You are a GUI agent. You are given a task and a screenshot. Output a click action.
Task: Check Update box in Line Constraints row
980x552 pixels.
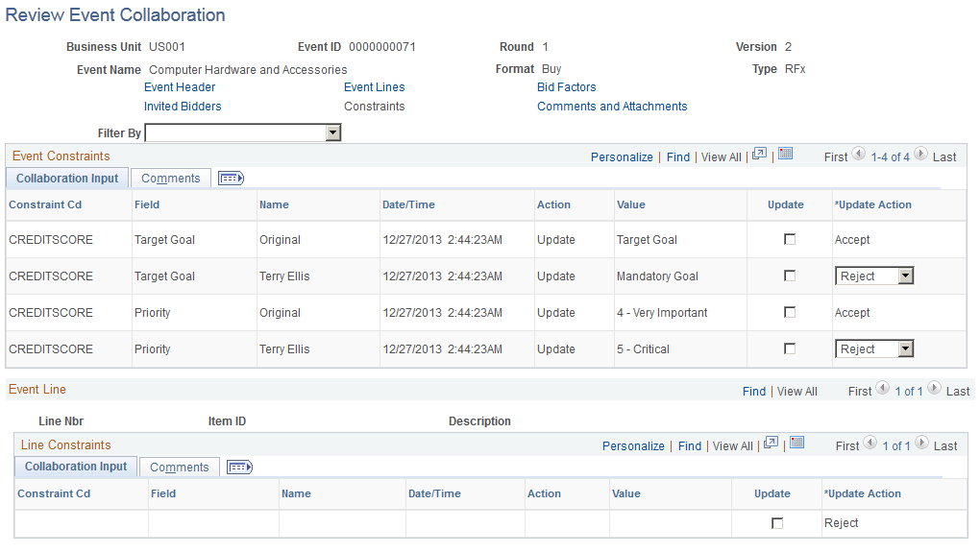777,523
